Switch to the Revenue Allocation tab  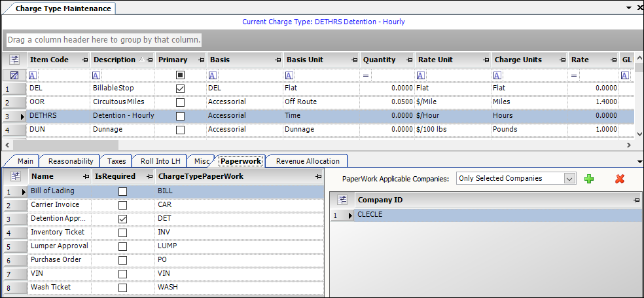(307, 161)
